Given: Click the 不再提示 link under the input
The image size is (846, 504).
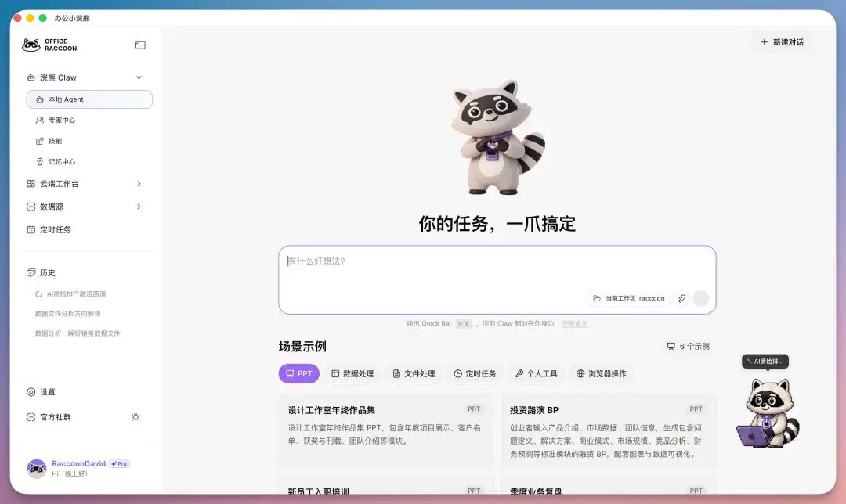Looking at the screenshot, I should pos(575,324).
